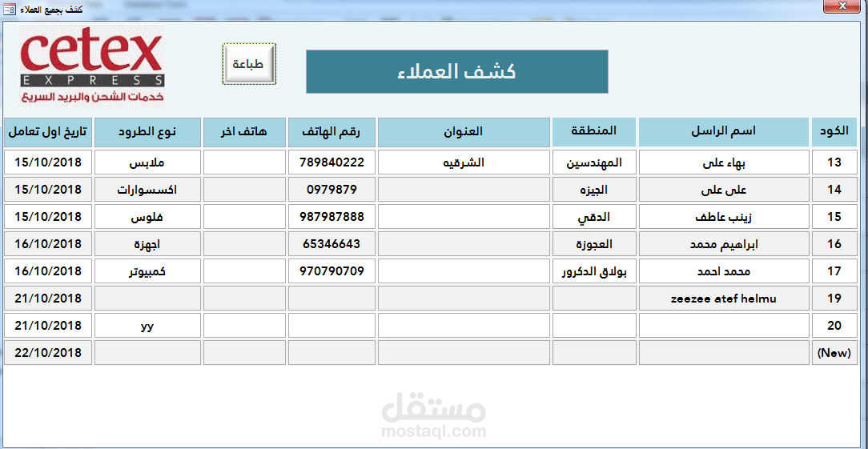The image size is (868, 449).
Task: Click phone number 789840222
Action: tap(332, 162)
